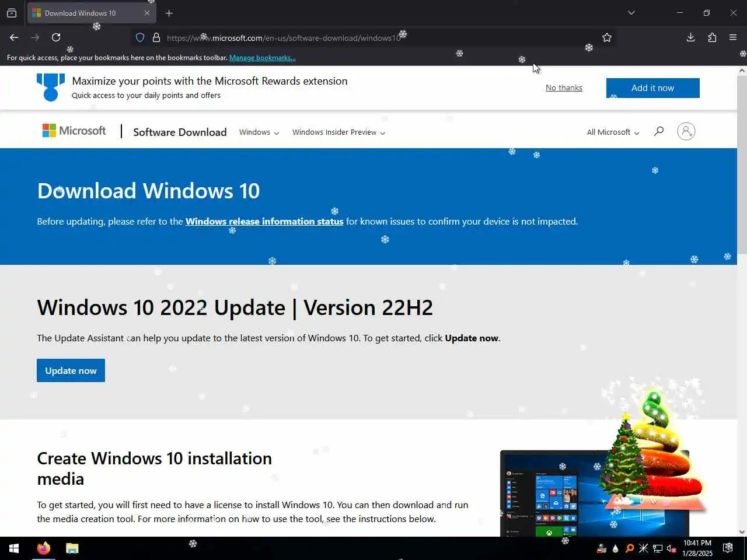Viewport: 747px width, 560px height.
Task: Open a new browser tab
Action: (x=169, y=13)
